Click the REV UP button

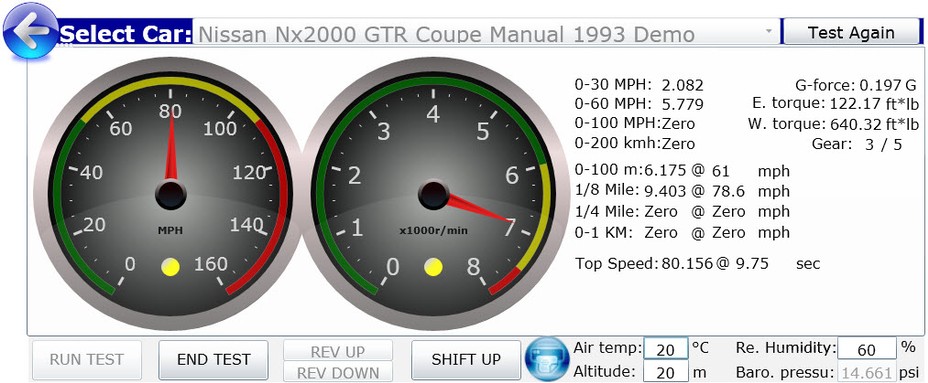[x=338, y=350]
